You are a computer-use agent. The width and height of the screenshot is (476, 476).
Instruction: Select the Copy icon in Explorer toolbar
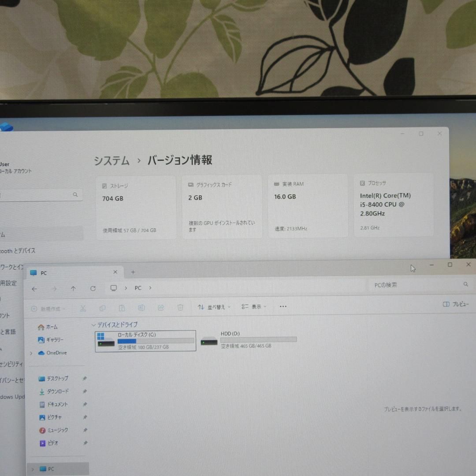102,308
